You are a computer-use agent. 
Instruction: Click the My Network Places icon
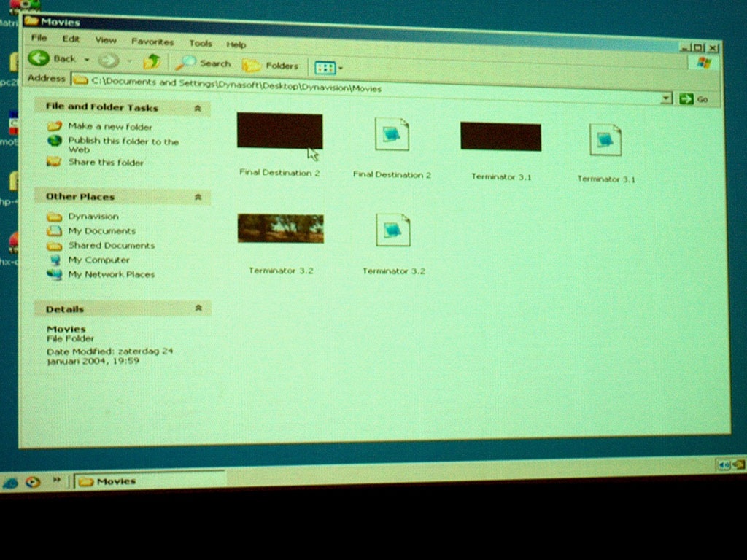pyautogui.click(x=54, y=275)
